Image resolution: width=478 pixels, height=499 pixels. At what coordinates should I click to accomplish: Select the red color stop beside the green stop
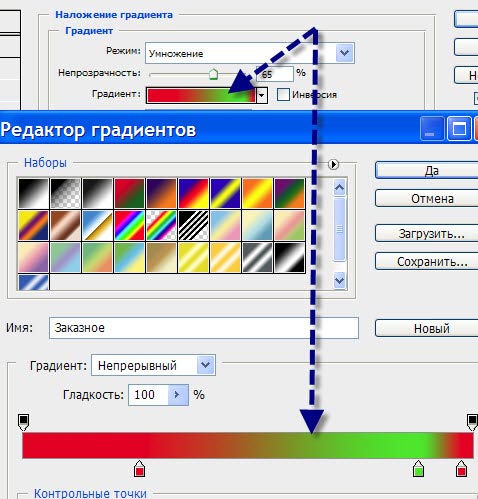tap(461, 469)
